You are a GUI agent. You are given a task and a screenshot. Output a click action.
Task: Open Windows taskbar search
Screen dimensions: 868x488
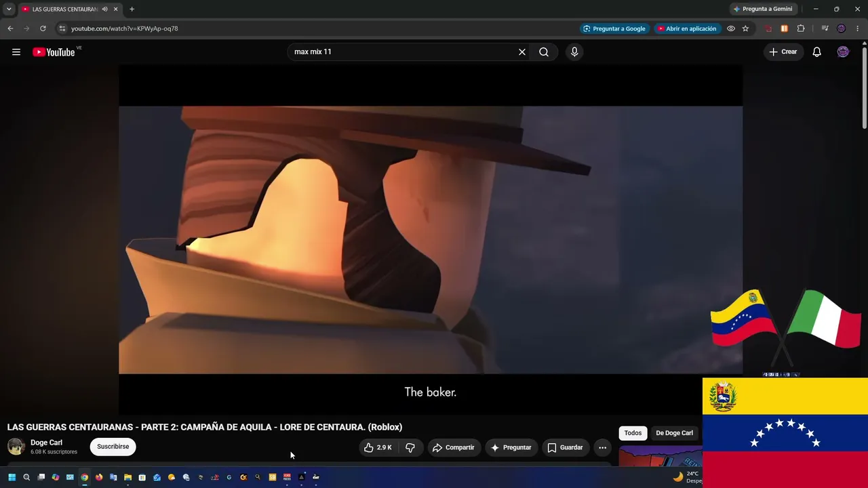(x=26, y=477)
